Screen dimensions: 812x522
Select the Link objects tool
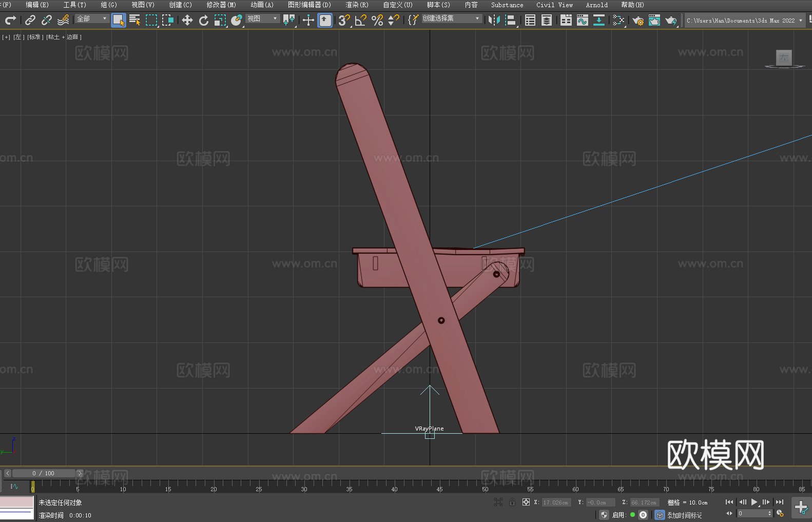[x=30, y=20]
